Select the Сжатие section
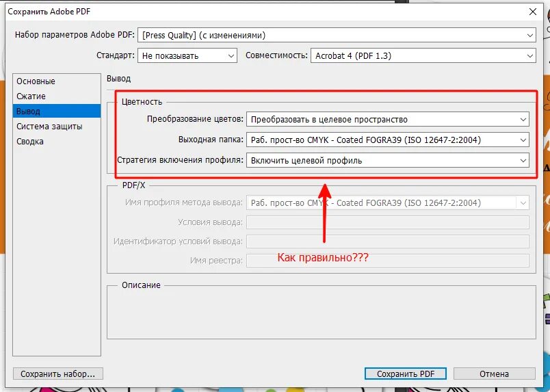This screenshot has width=550, height=392. (57, 96)
